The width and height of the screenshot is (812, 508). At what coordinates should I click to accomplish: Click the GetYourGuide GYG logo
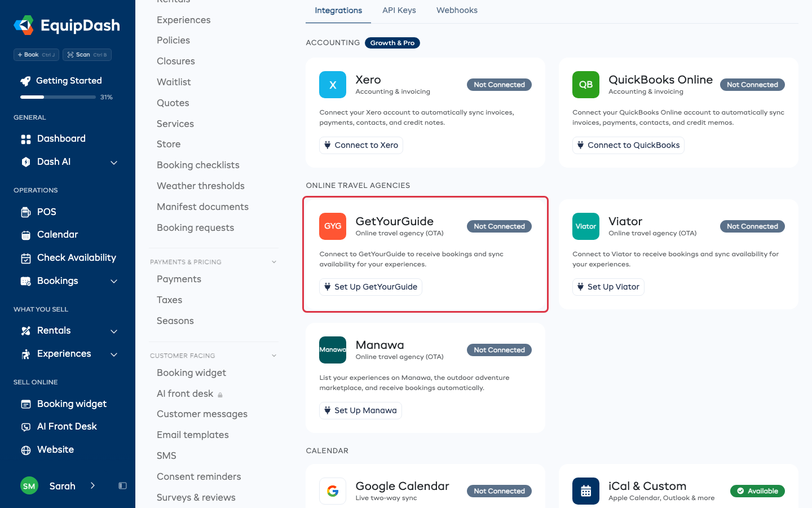[333, 226]
